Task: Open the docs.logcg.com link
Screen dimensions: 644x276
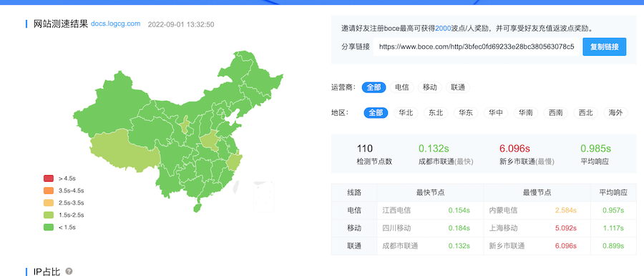Action: pyautogui.click(x=115, y=24)
